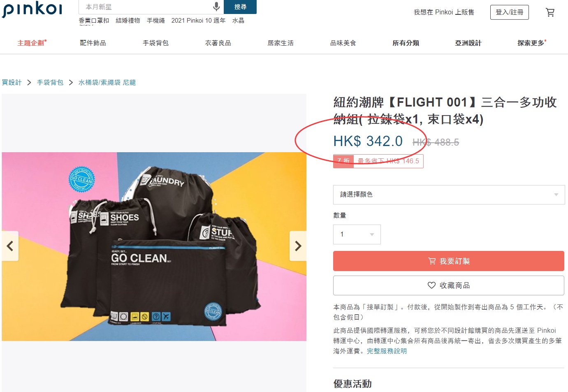Open 完整服務說明 link
Screen dimensions: 568x392
[x=387, y=351]
